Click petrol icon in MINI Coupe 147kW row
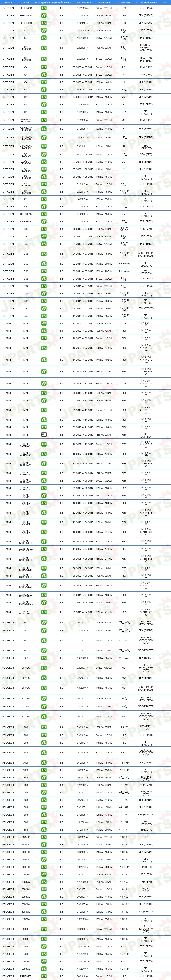Image resolution: width=171 pixels, height=980 pixels. 44,522
